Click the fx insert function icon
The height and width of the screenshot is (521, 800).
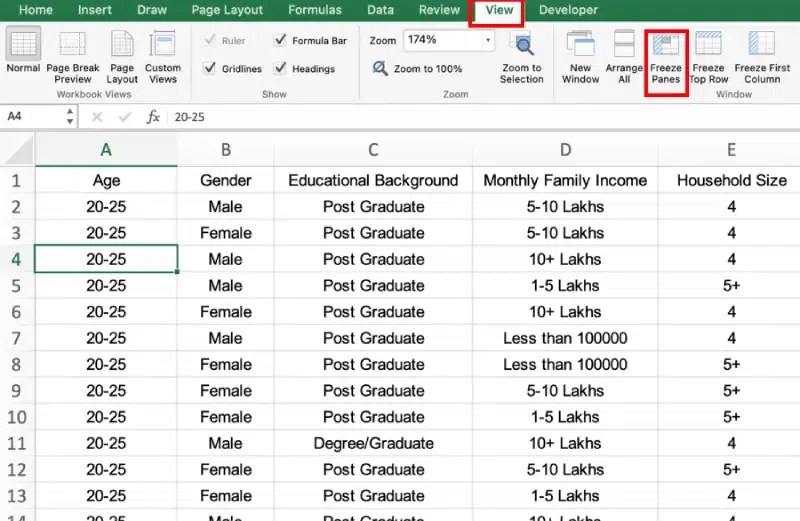click(153, 117)
